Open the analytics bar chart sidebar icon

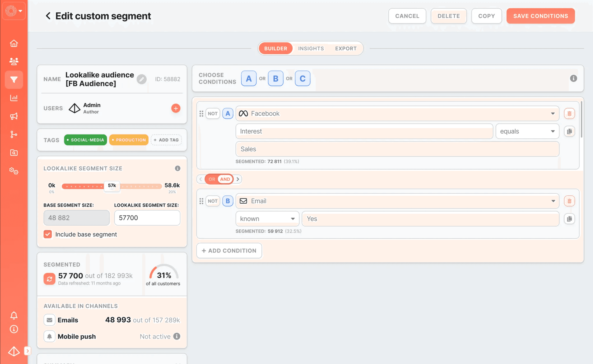(14, 98)
